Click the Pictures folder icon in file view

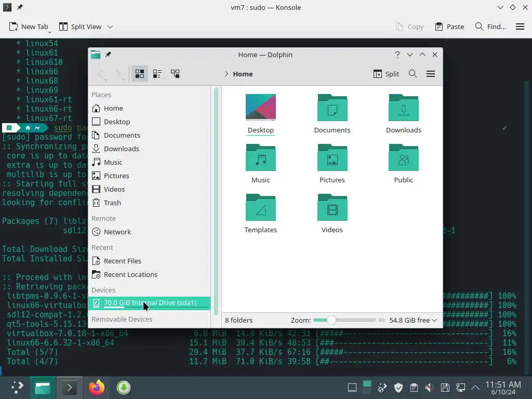pyautogui.click(x=332, y=157)
